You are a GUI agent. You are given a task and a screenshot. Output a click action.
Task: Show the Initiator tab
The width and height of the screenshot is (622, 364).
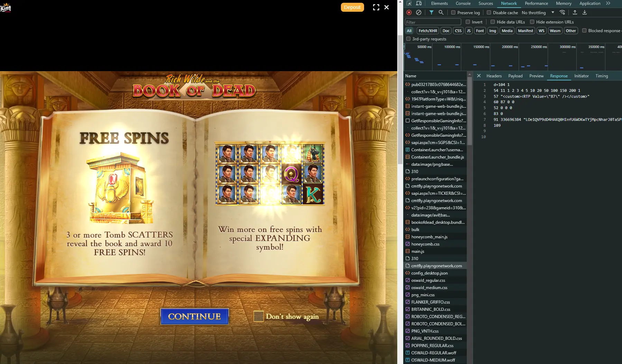click(x=582, y=76)
